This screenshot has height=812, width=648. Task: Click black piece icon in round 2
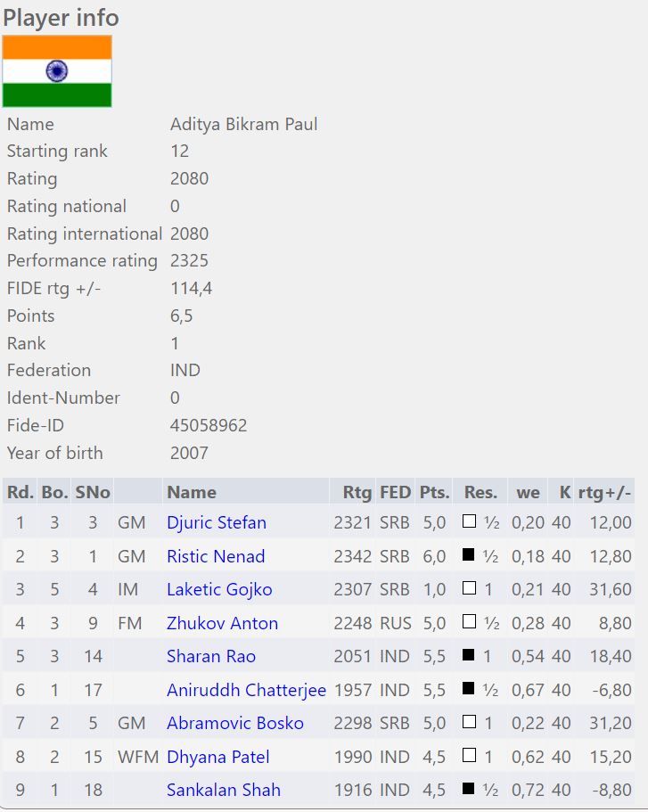click(469, 555)
